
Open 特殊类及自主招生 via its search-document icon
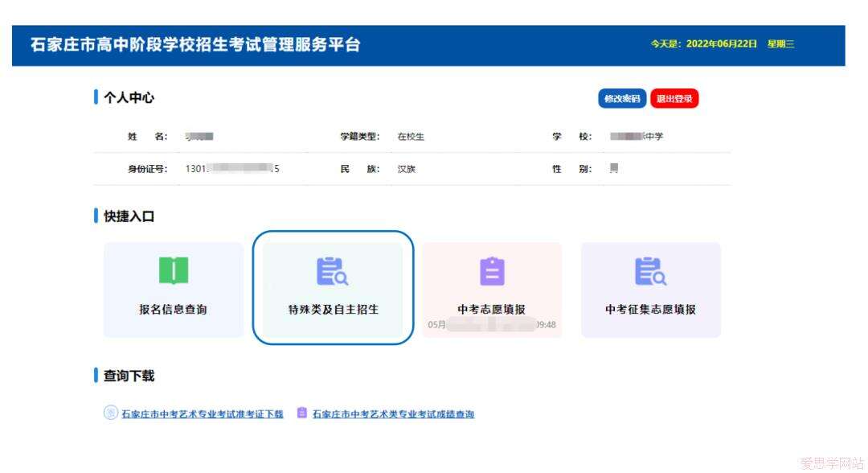point(332,272)
